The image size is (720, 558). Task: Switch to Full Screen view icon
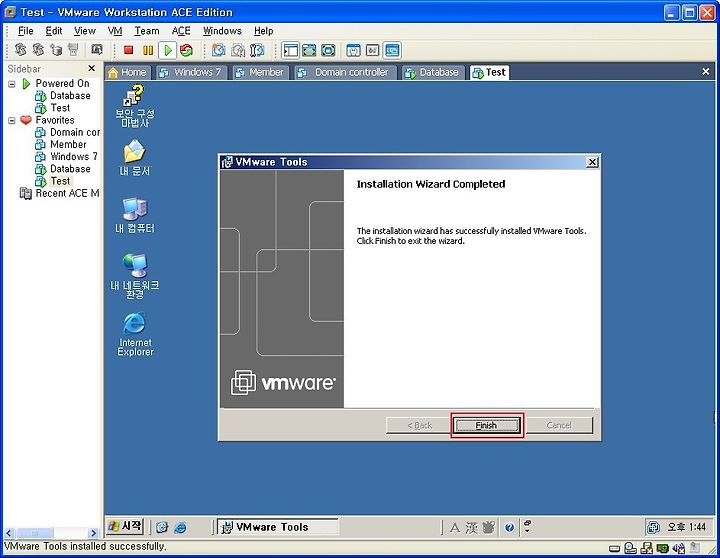[x=309, y=50]
